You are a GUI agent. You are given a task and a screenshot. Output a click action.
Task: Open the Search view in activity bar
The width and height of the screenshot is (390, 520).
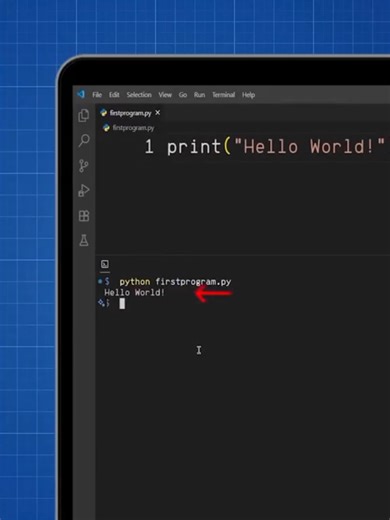point(84,140)
